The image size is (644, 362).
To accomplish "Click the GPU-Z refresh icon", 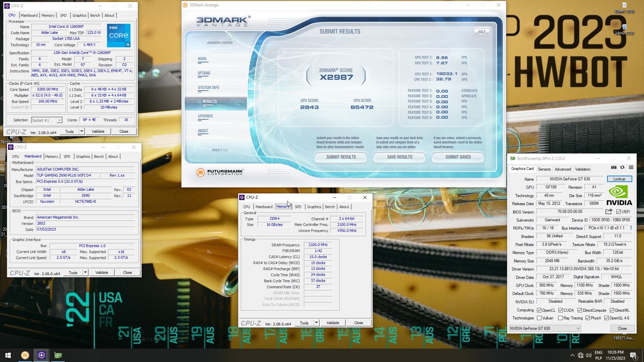I will (x=622, y=168).
